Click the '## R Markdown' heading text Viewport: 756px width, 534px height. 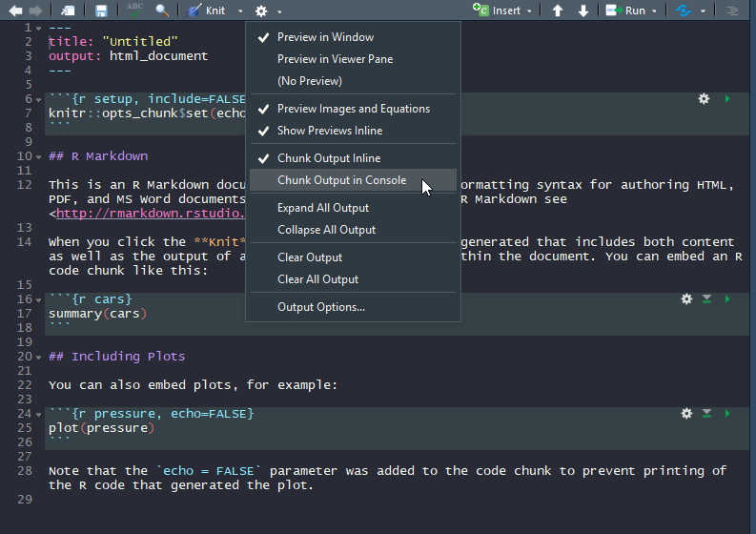coord(98,156)
